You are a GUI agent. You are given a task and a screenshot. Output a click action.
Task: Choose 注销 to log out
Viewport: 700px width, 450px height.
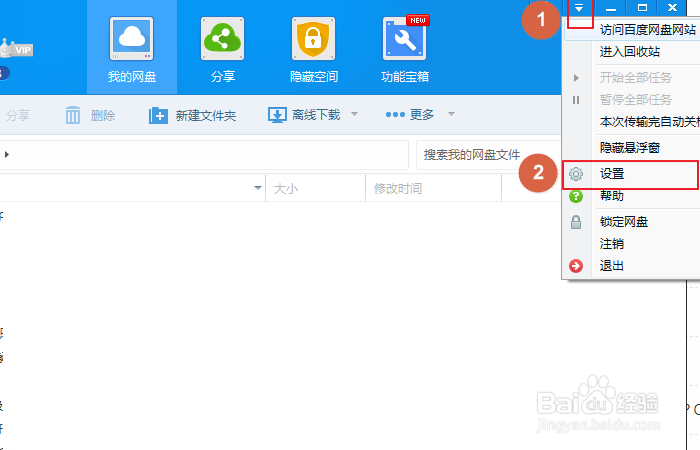tap(612, 243)
